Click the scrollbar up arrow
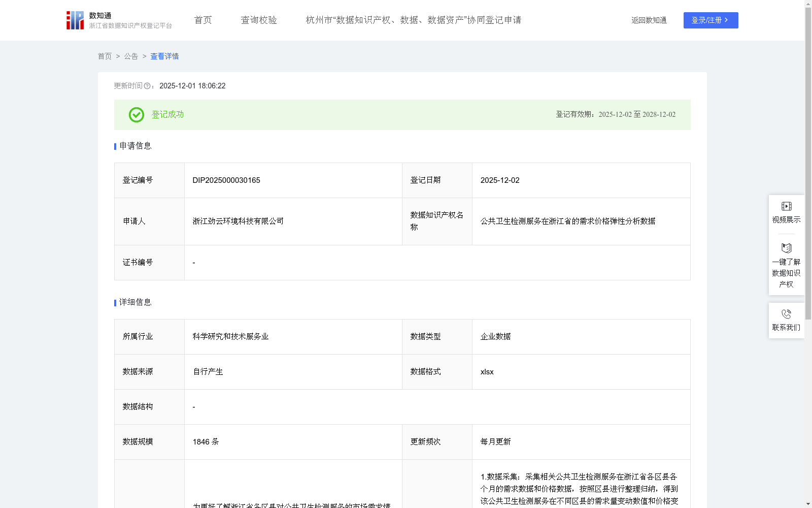812x508 pixels. click(x=808, y=4)
